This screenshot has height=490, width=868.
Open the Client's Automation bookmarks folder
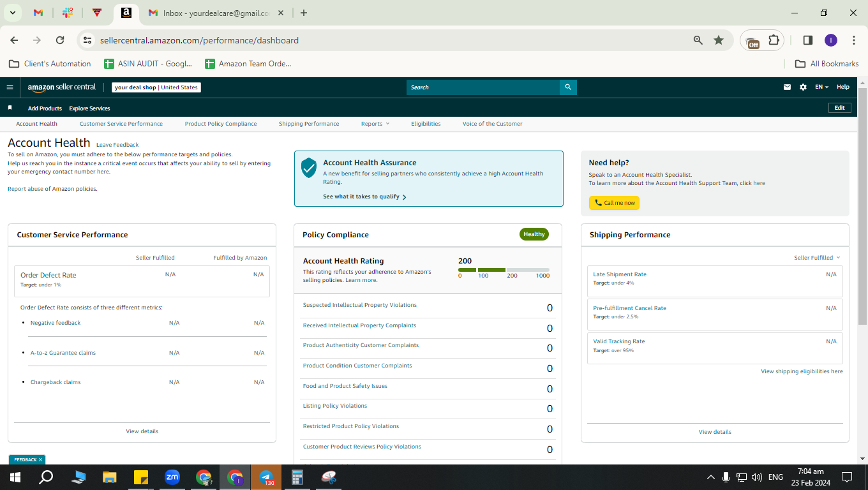pyautogui.click(x=50, y=64)
